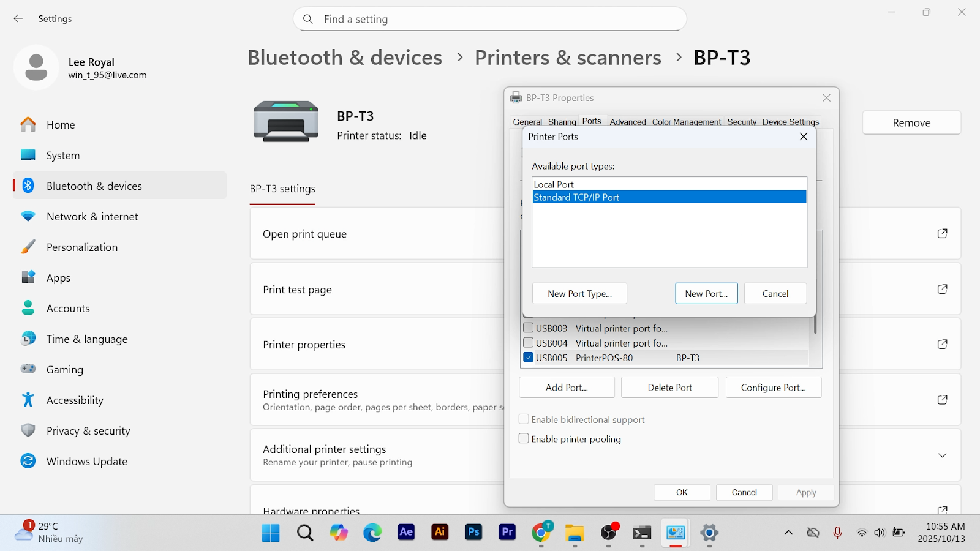The width and height of the screenshot is (980, 551).
Task: Open Microsoft Edge from taskbar
Action: coord(372,533)
